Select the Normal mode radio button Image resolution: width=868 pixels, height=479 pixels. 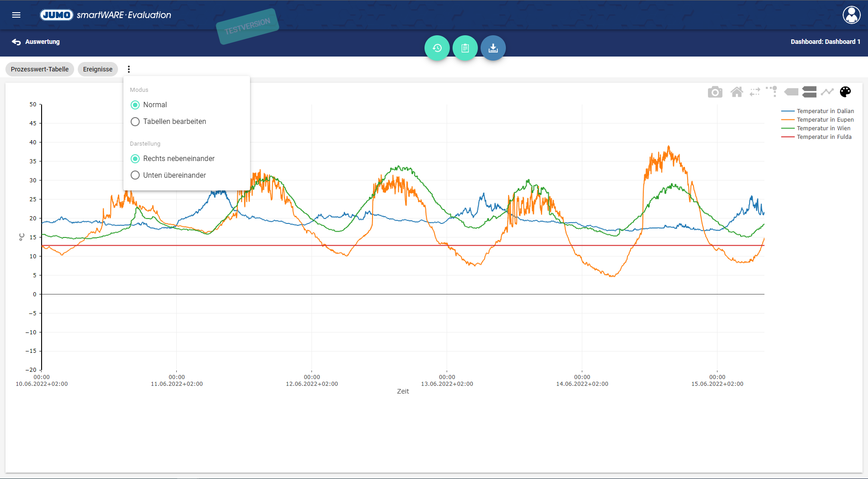point(135,105)
